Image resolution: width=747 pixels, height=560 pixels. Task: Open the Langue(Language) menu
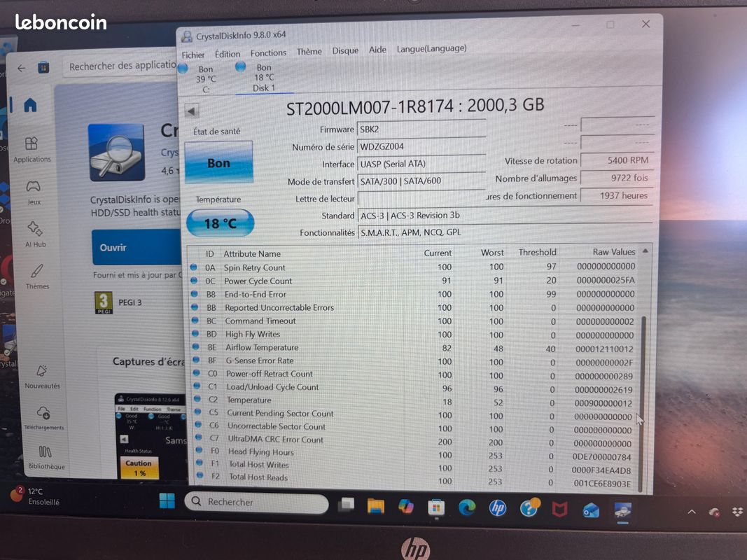(431, 48)
